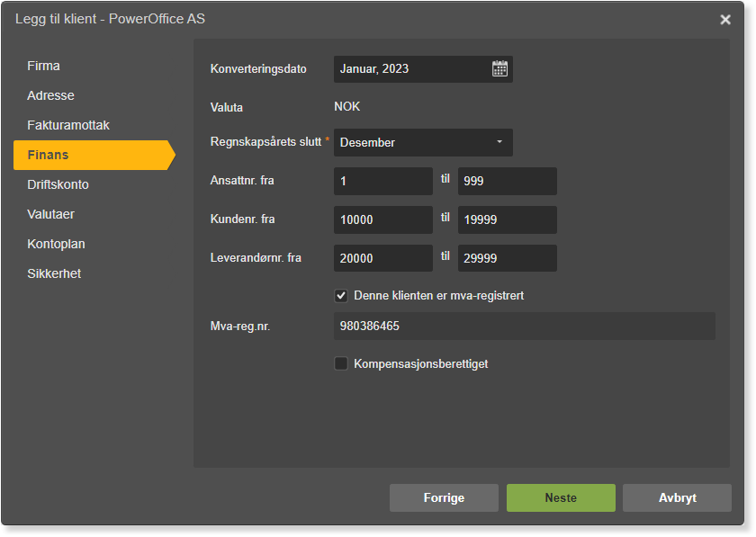Cancel using the Avbryt button
The image size is (756, 537).
coord(677,498)
